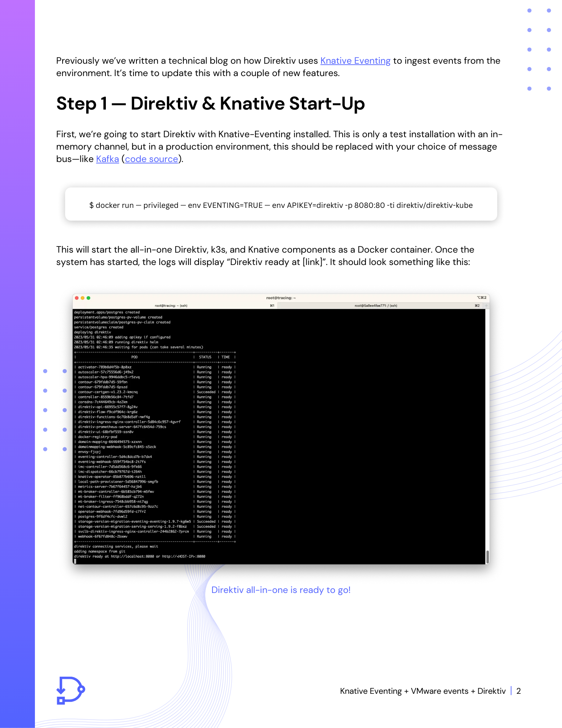
Task: Click 'Succeeded' status of contour-certgen pod
Action: point(206,392)
